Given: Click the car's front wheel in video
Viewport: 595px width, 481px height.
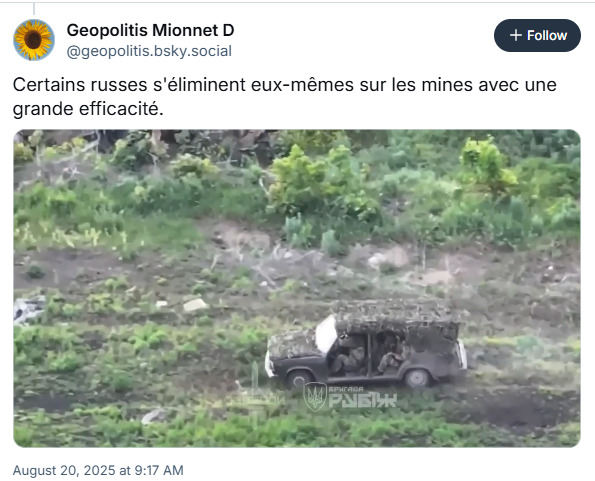Looking at the screenshot, I should point(299,379).
